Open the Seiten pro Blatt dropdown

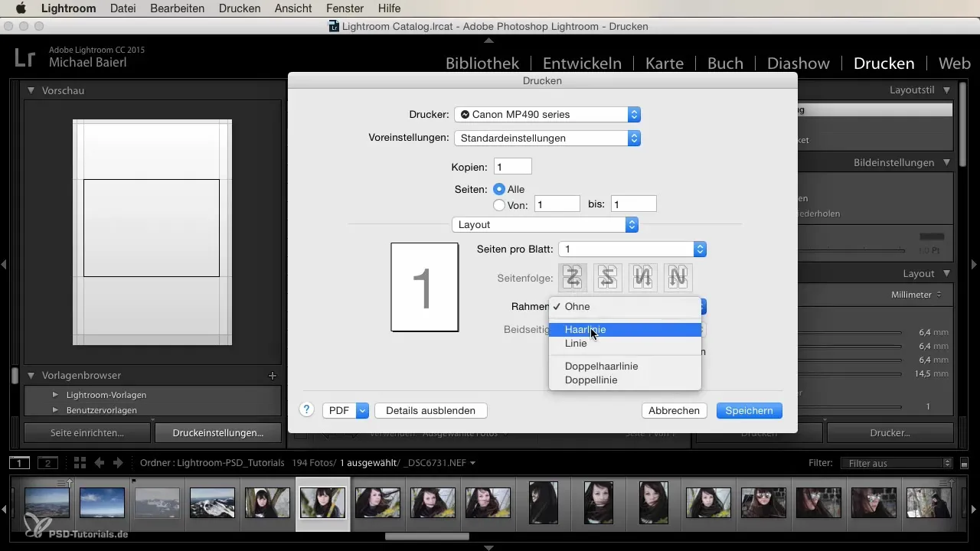[632, 249]
